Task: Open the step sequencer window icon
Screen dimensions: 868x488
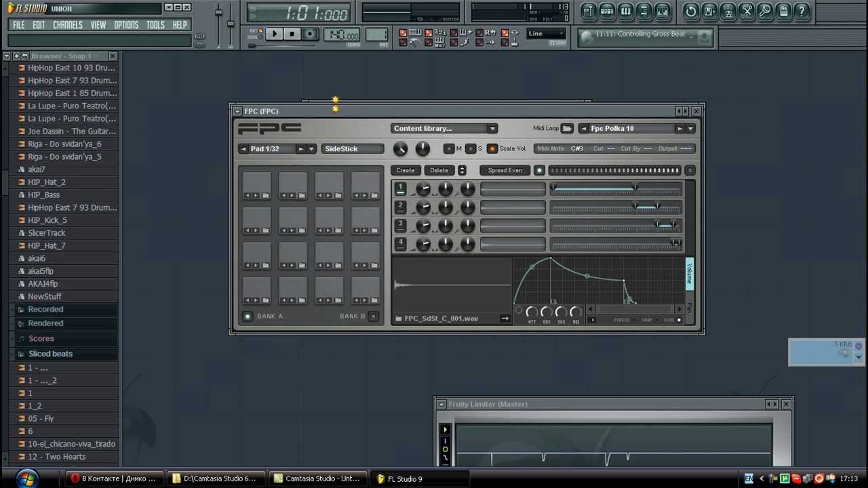Action: [x=607, y=11]
